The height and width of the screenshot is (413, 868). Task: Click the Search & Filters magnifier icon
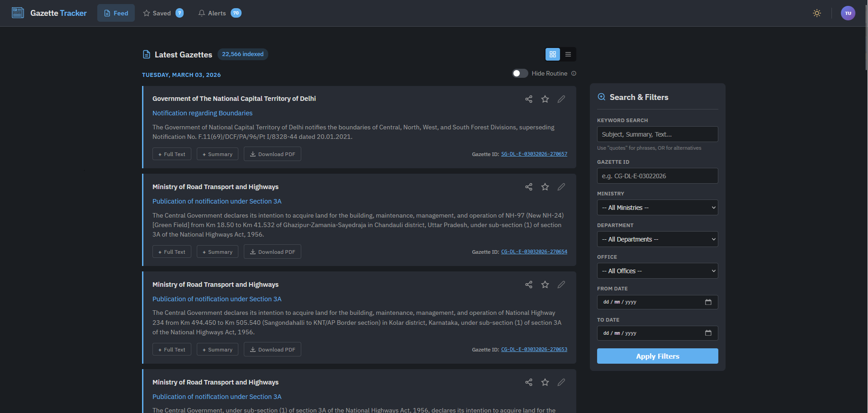click(602, 97)
